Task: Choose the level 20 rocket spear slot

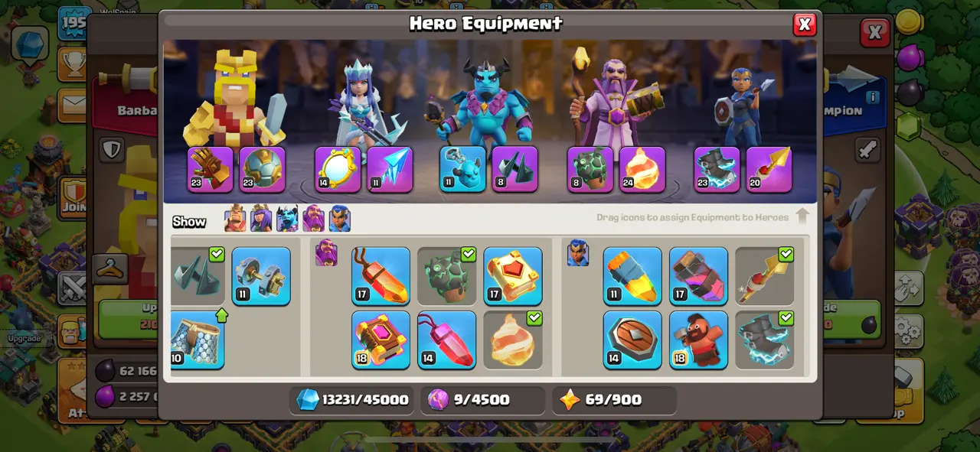Action: [x=769, y=169]
